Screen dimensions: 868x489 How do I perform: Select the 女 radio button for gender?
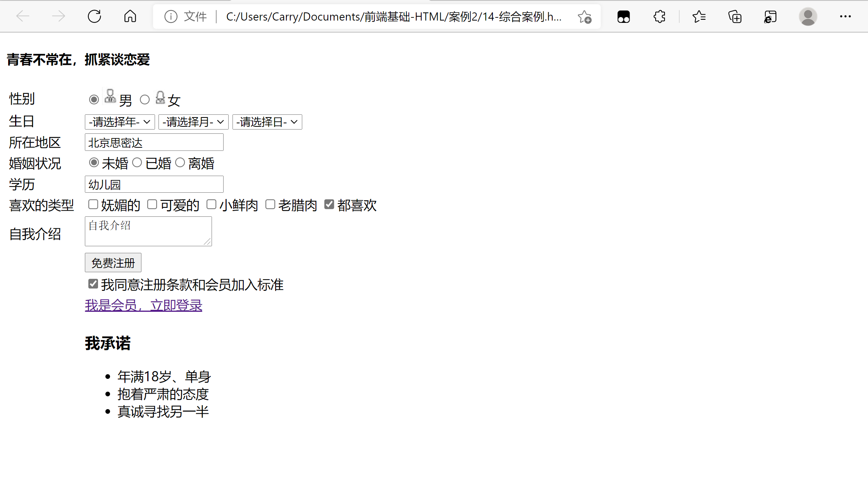coord(145,99)
